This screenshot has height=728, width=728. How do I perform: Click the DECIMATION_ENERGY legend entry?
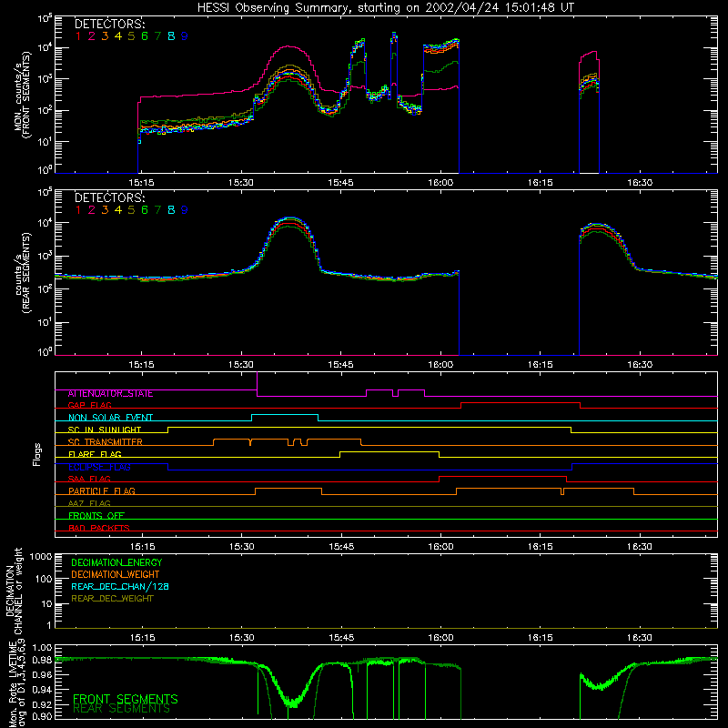[116, 562]
